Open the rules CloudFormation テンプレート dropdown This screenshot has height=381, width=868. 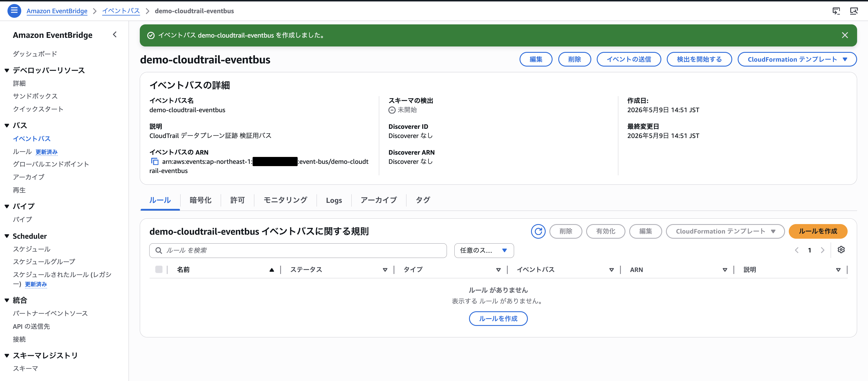[x=725, y=231]
